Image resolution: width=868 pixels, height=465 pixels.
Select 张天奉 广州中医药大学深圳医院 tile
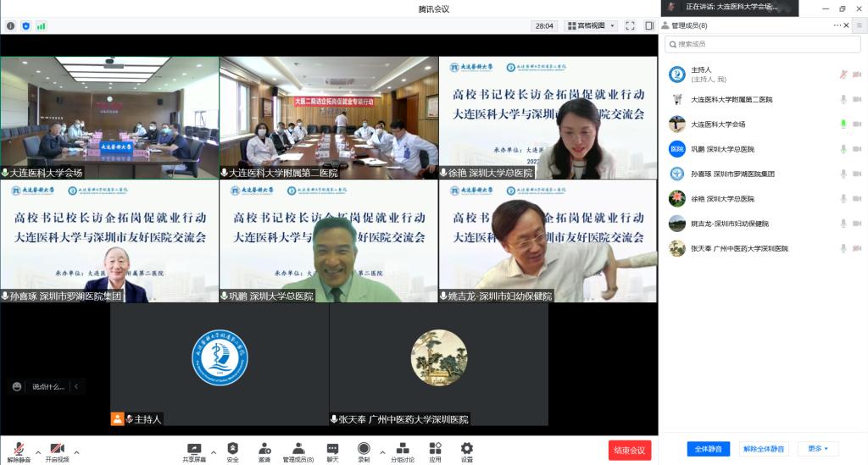point(438,364)
